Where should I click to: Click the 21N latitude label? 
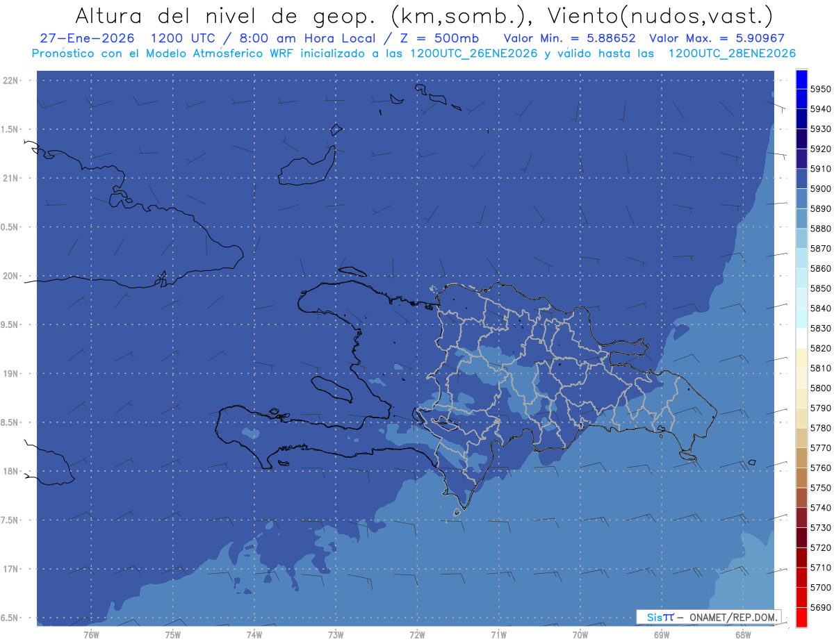coord(11,179)
